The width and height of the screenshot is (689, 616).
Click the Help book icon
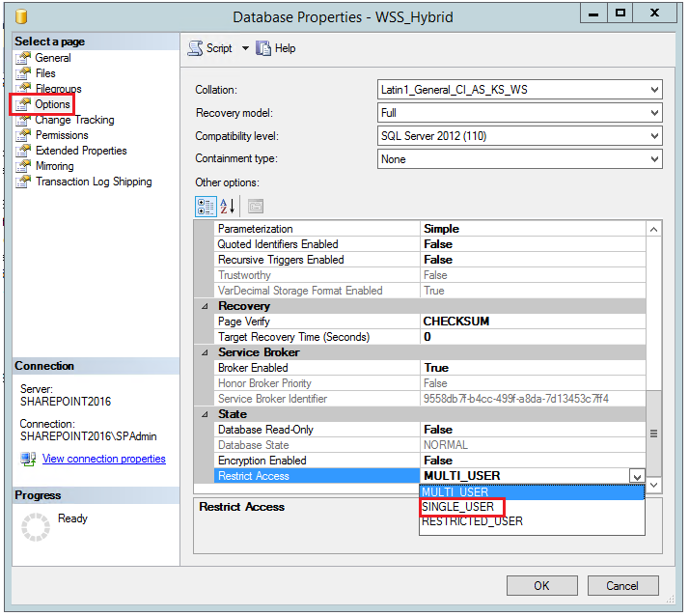[x=263, y=48]
